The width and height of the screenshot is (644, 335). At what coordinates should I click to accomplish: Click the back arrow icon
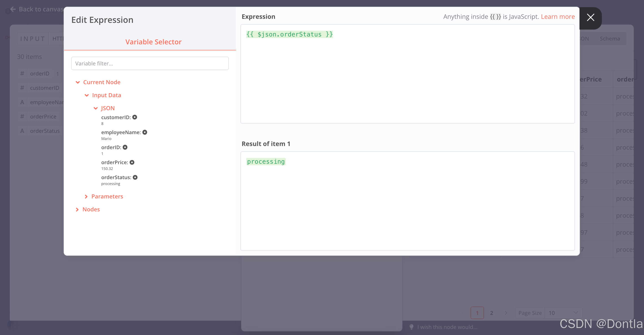click(x=13, y=9)
